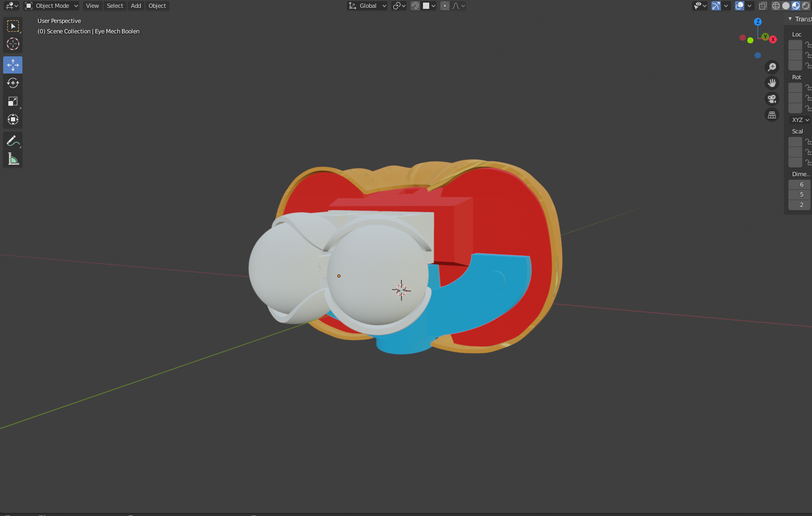Click the 3D cursor crosshair

[401, 290]
